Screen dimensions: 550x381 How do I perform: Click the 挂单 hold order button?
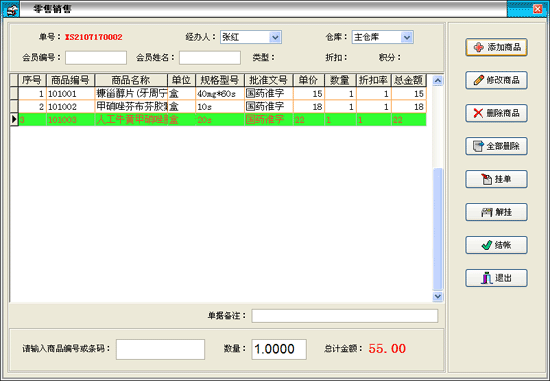click(x=496, y=179)
